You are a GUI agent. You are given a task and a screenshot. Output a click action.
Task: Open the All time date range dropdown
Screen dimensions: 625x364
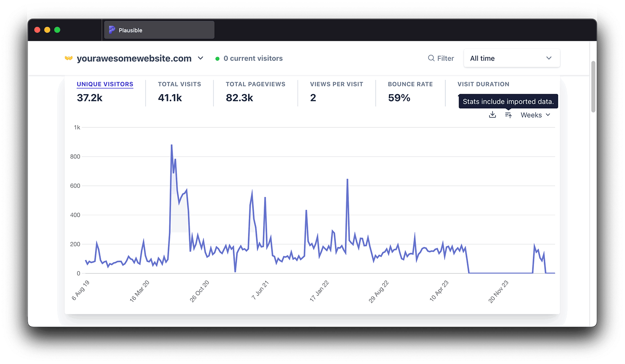pos(511,58)
